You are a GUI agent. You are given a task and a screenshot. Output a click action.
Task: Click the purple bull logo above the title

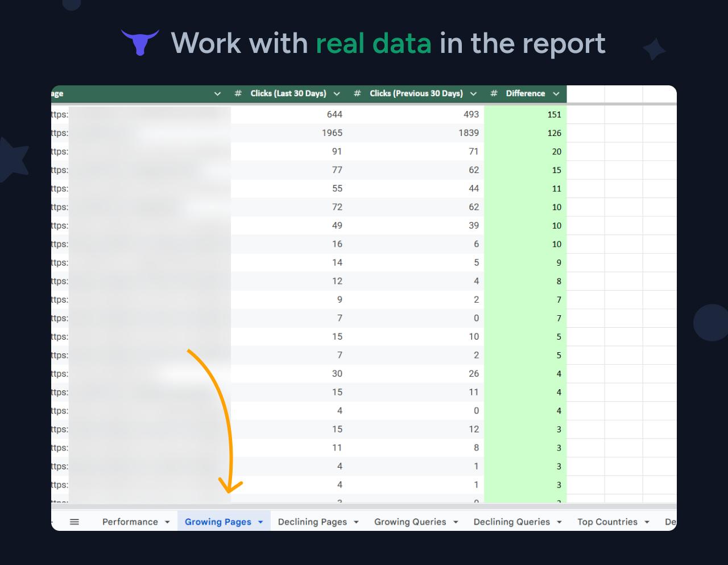pyautogui.click(x=140, y=42)
